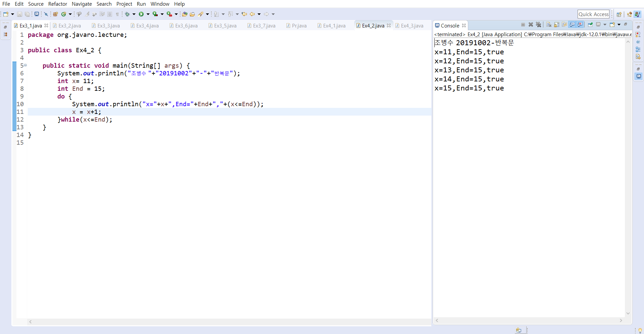Open the External Tools dropdown arrow
Image resolution: width=644 pixels, height=334 pixels.
[176, 14]
